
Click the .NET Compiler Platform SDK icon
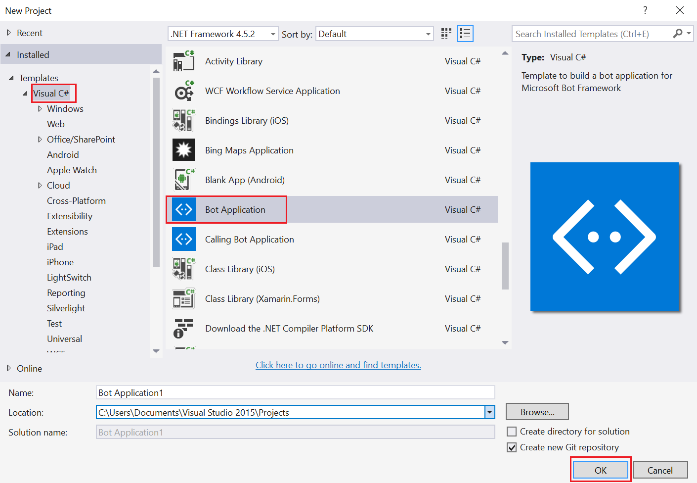point(184,328)
